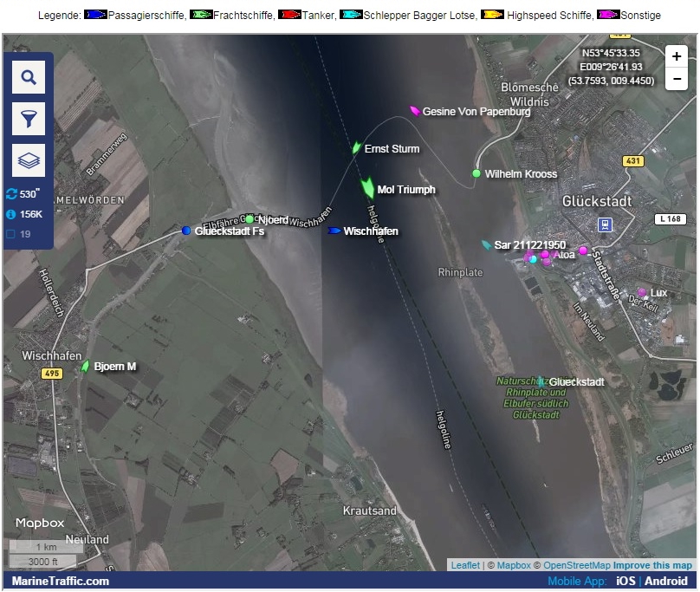The height and width of the screenshot is (592, 700).
Task: Open the Improve this map link
Action: click(652, 565)
